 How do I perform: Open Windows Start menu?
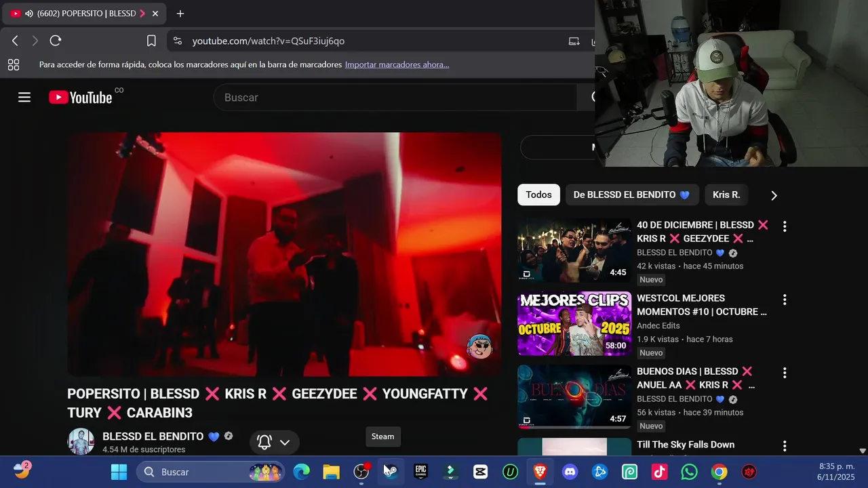coord(119,472)
